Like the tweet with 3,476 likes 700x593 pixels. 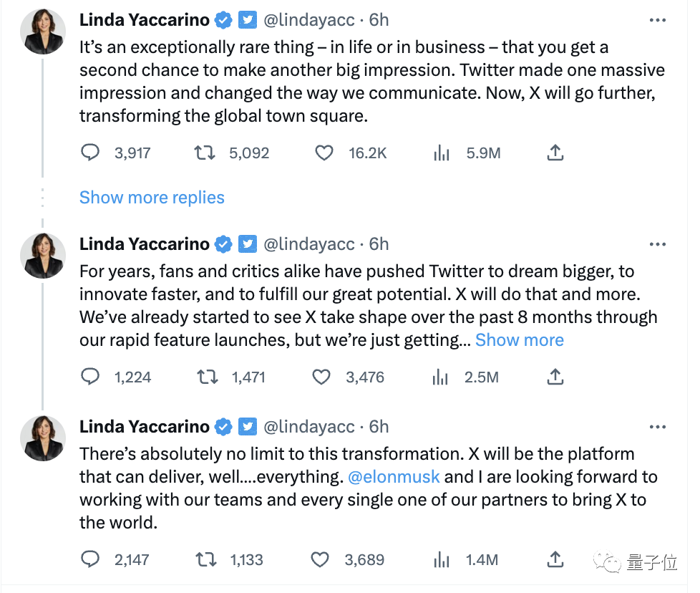pyautogui.click(x=322, y=377)
